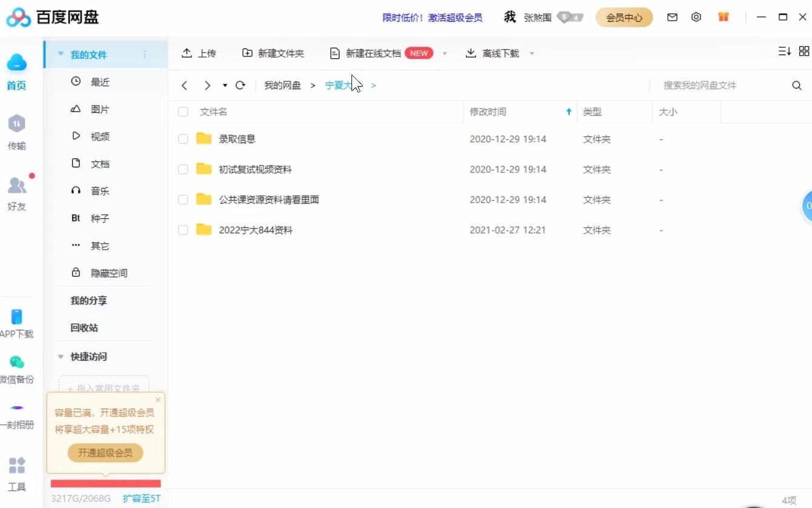
Task: Click the 限时低价!激活超级会员 link
Action: pos(433,18)
